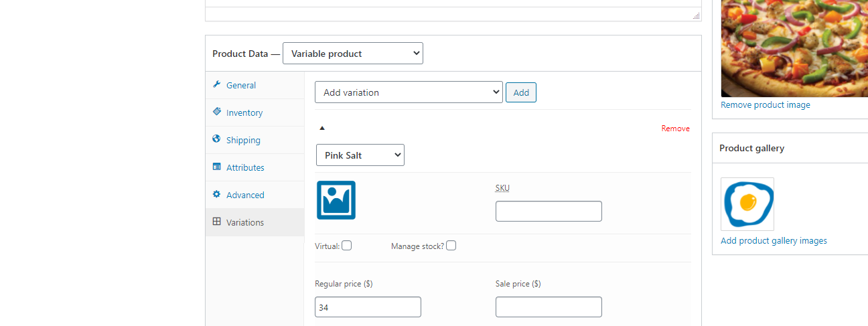
Task: Click the Inventory tag icon
Action: click(216, 112)
